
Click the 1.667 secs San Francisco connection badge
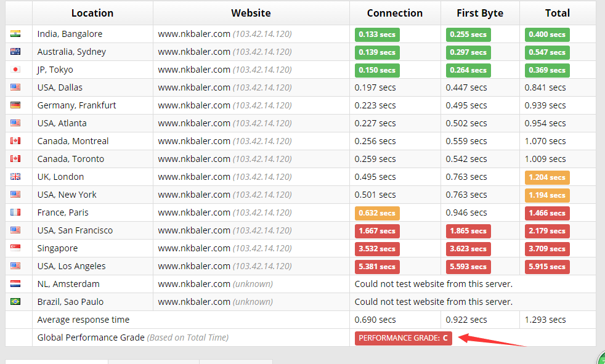(x=377, y=231)
